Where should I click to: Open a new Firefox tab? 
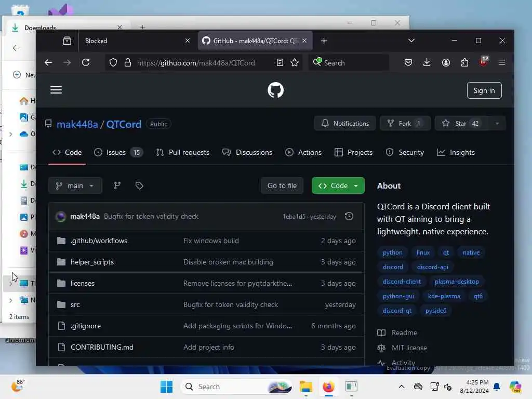(324, 41)
